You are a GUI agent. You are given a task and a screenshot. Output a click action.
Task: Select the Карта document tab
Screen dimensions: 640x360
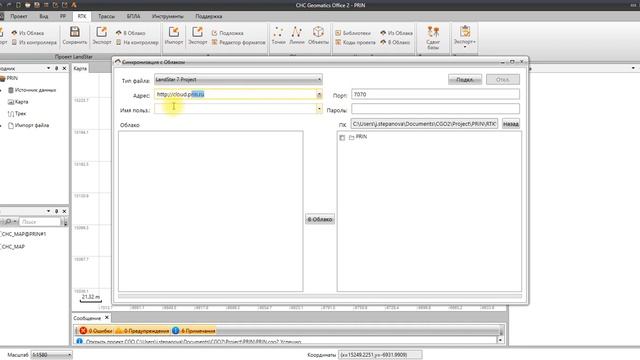pyautogui.click(x=80, y=68)
